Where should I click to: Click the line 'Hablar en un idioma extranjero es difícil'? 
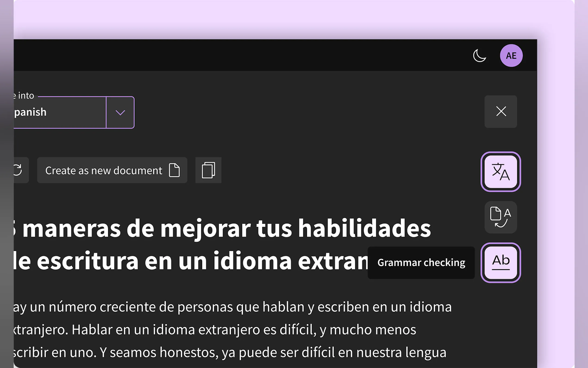pyautogui.click(x=194, y=330)
